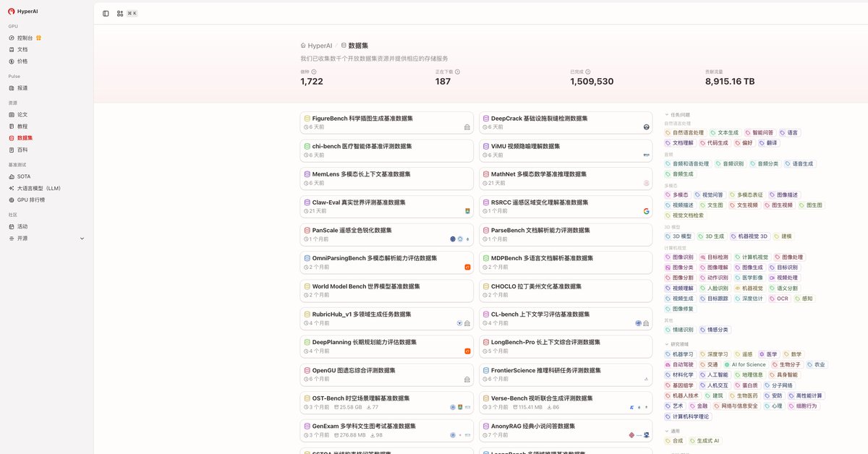Click the database icon on MemLens card
The height and width of the screenshot is (454, 868).
click(307, 174)
